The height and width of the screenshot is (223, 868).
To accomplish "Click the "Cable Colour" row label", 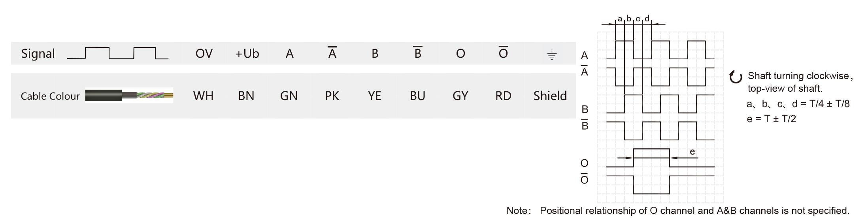I will point(50,96).
